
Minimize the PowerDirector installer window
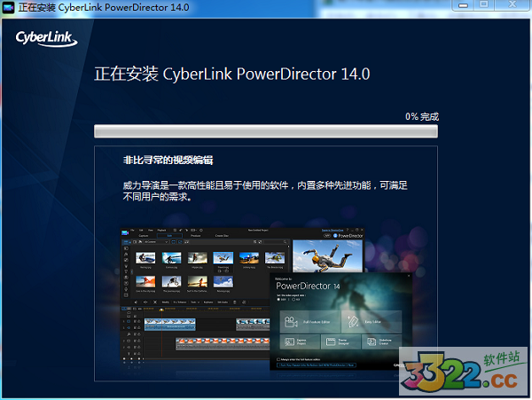pyautogui.click(x=463, y=5)
